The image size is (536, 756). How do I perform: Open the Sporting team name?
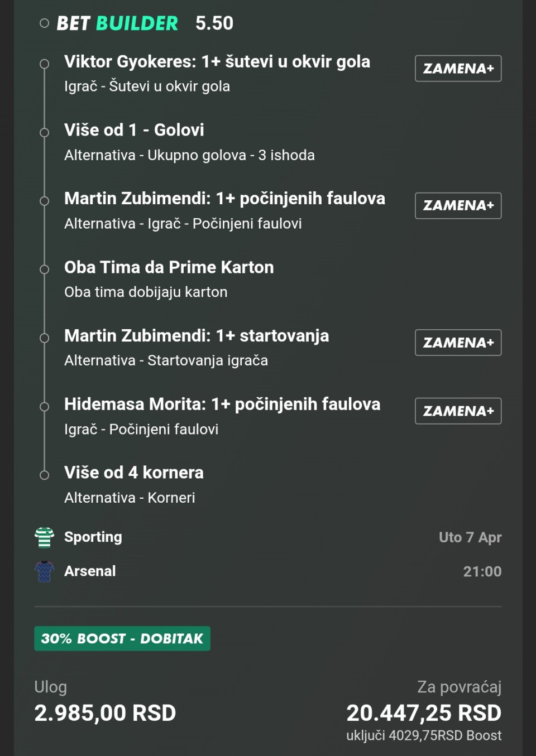point(93,537)
